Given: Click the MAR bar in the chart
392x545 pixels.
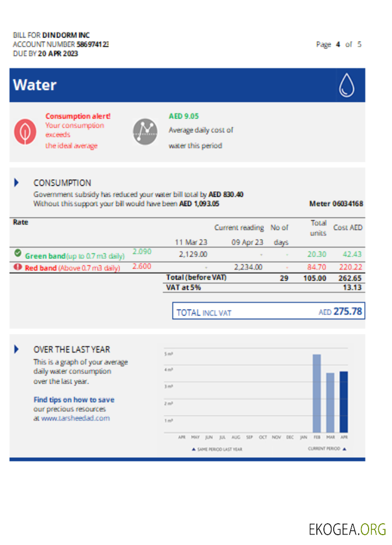Looking at the screenshot, I should [330, 403].
